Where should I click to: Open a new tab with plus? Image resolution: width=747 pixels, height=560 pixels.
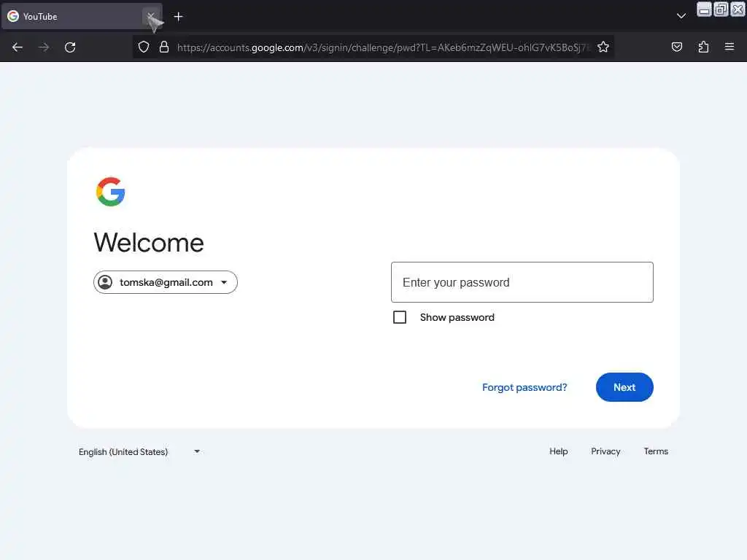pos(178,17)
